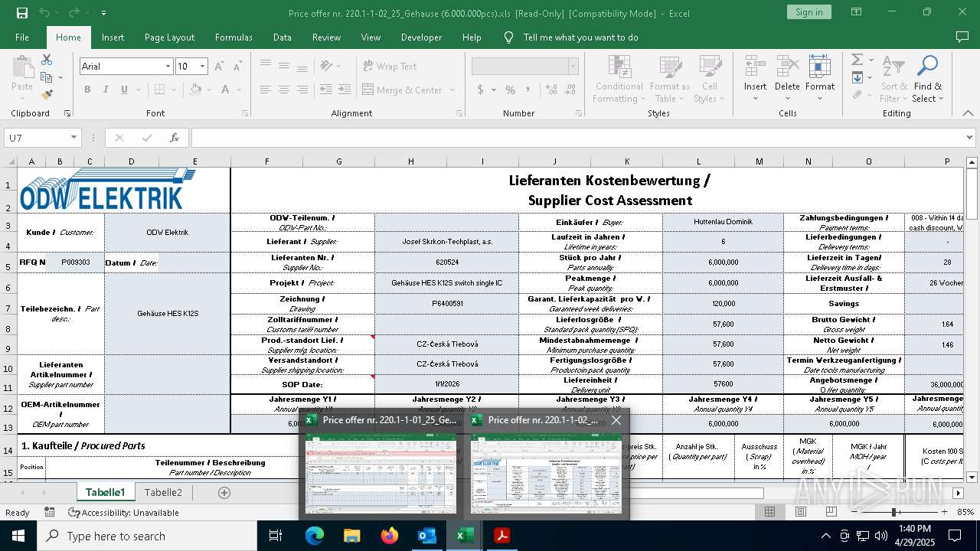
Task: Click the zoom in plus button
Action: click(x=944, y=512)
